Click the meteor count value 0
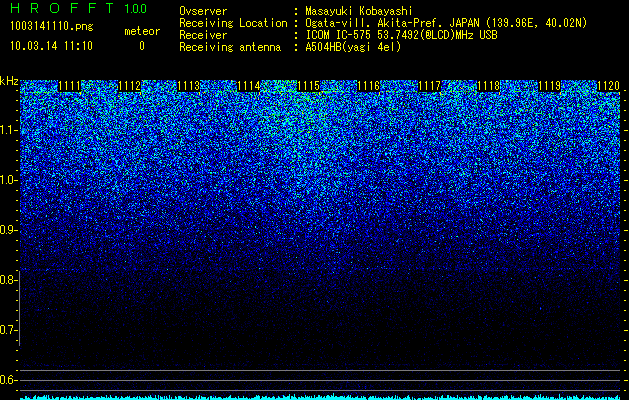 (x=142, y=46)
